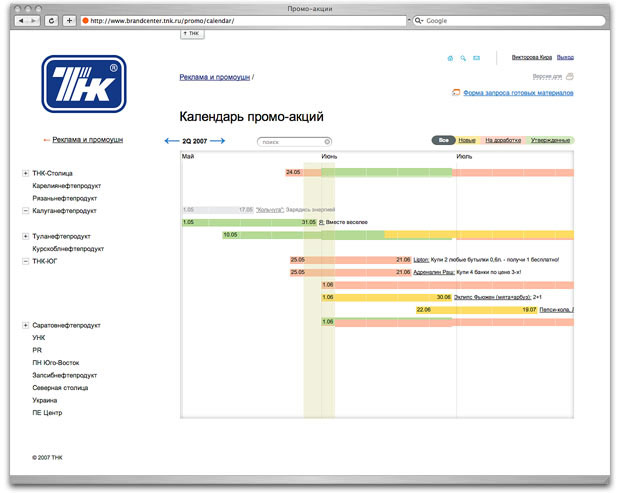Reload the page in browser toolbar
Screen dimensions: 620x493
click(52, 20)
